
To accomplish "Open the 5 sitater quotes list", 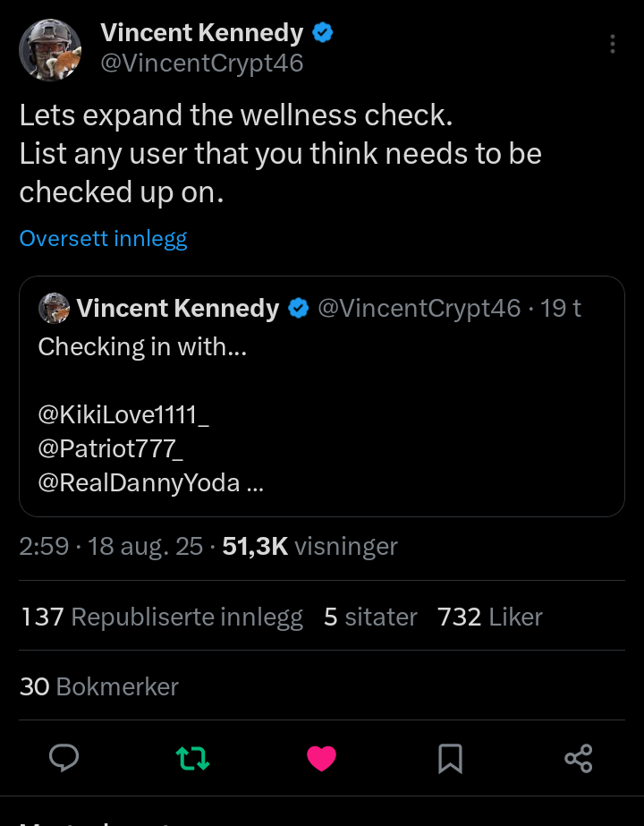I will pyautogui.click(x=370, y=617).
